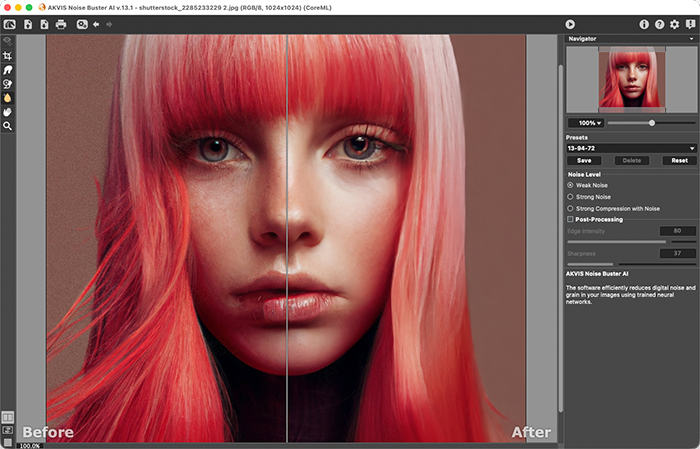Click the Navigator preview thumbnail
The width and height of the screenshot is (700, 449).
tap(630, 79)
